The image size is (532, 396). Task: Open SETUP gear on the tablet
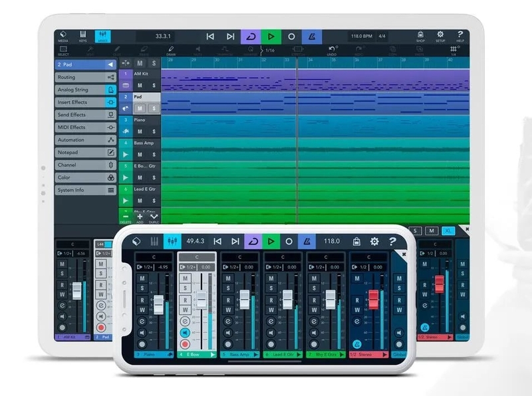[x=440, y=37]
